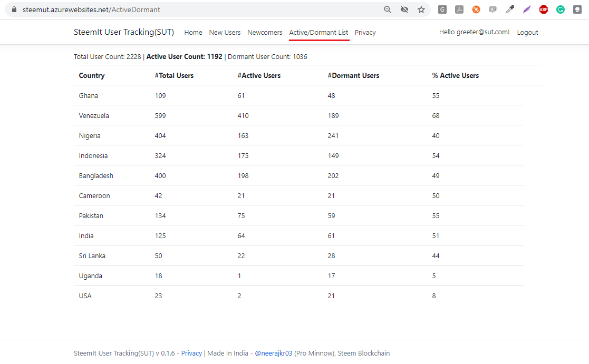Click the gray lightbulb extension icon
This screenshot has height=364, width=589.
[x=577, y=10]
